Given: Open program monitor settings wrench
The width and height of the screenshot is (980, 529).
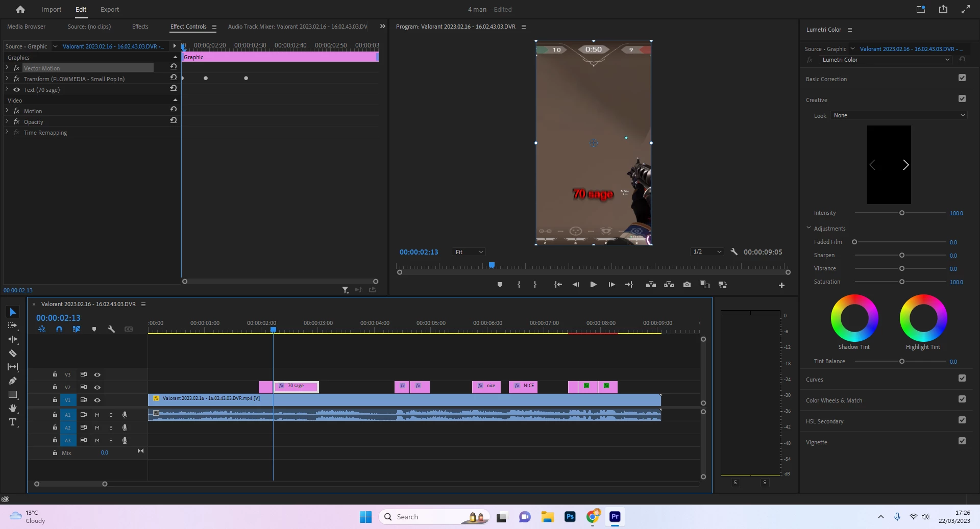Looking at the screenshot, I should coord(734,251).
